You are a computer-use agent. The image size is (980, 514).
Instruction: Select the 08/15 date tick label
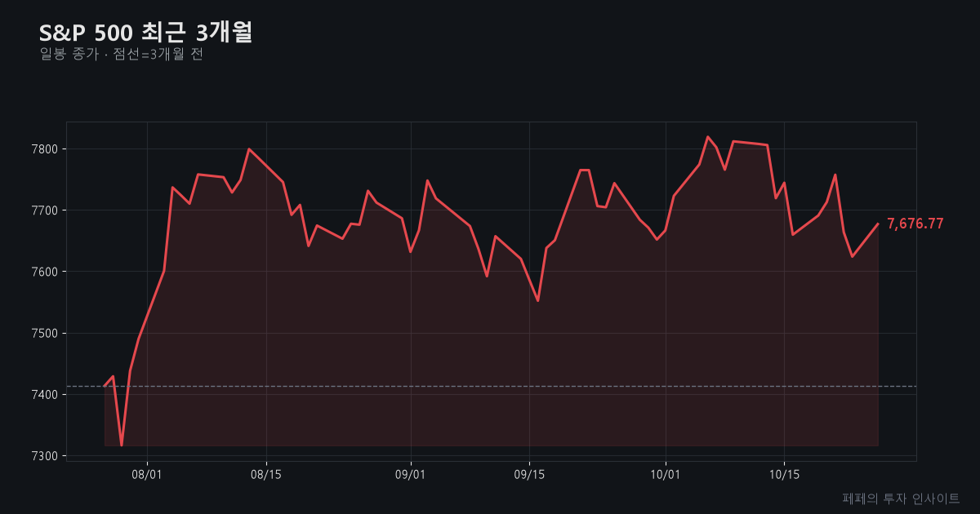[265, 473]
